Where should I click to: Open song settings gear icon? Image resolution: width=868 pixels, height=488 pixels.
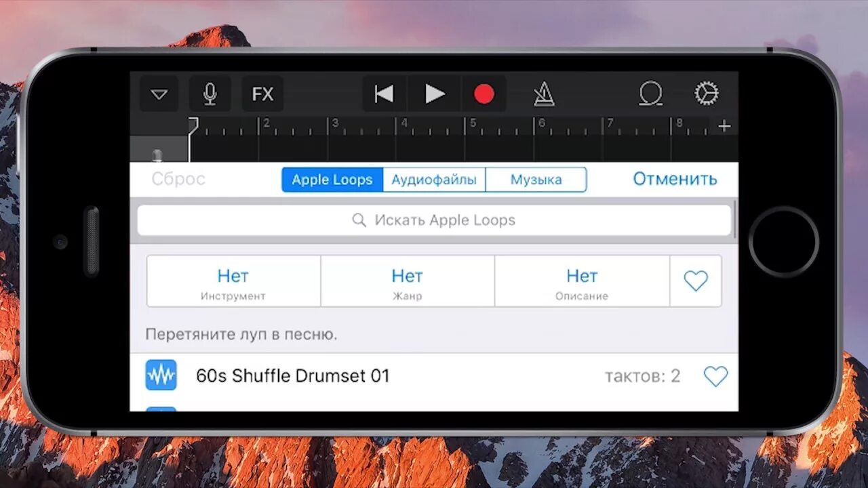707,94
